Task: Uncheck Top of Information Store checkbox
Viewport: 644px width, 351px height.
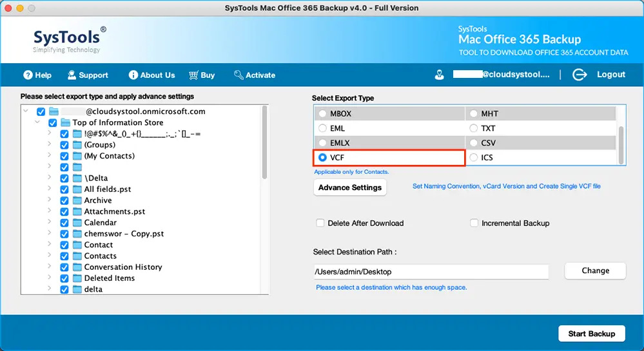Action: click(53, 123)
